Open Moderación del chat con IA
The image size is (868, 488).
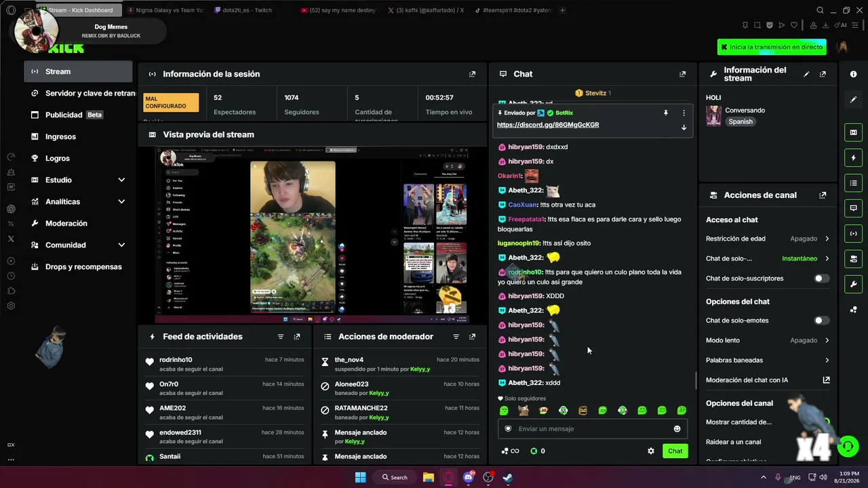click(x=768, y=380)
